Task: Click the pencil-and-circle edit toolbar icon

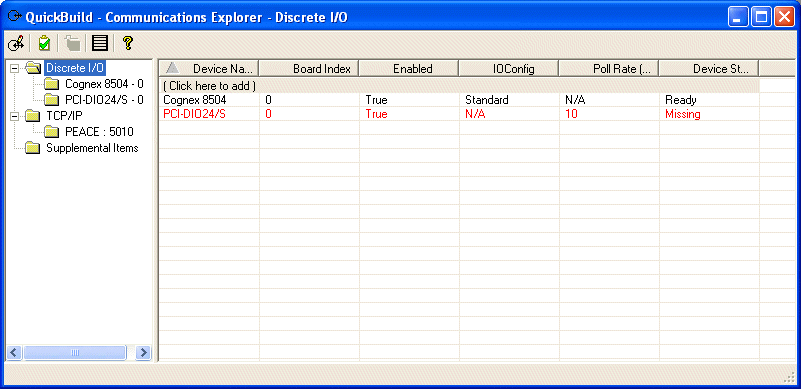Action: tap(16, 43)
